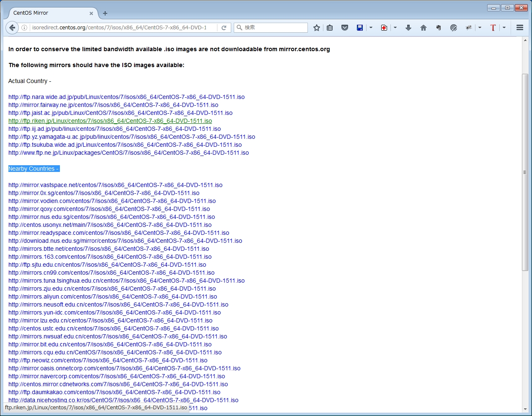The width and height of the screenshot is (532, 416).
Task: Open the bookmarks list icon
Action: click(330, 28)
